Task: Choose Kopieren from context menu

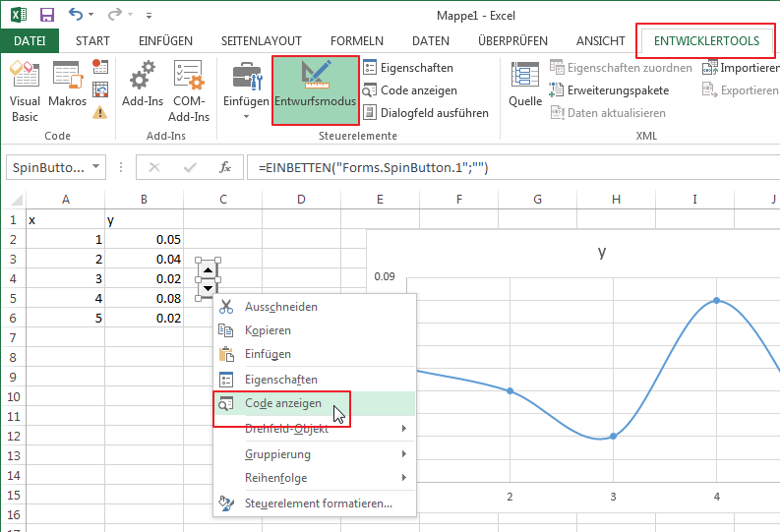Action: tap(315, 330)
